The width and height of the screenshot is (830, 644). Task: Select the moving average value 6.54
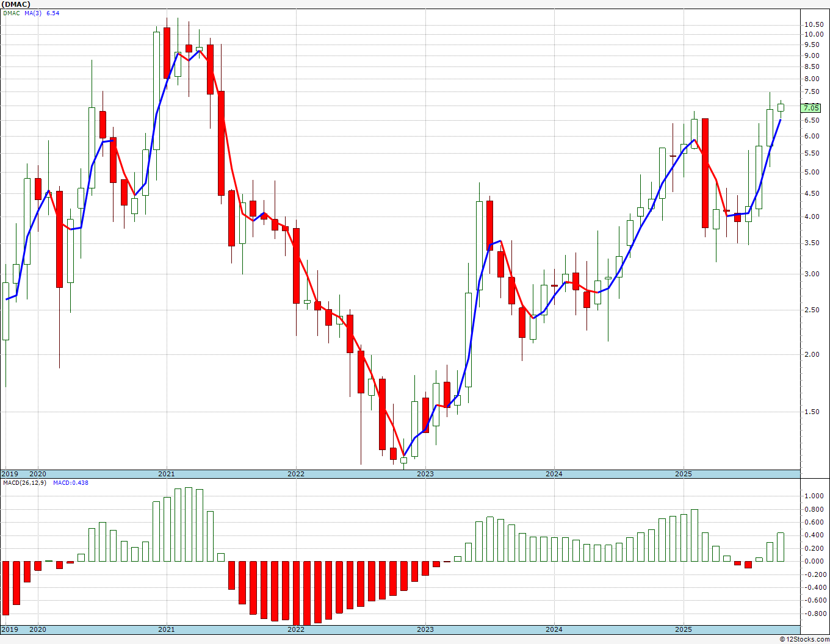click(53, 13)
